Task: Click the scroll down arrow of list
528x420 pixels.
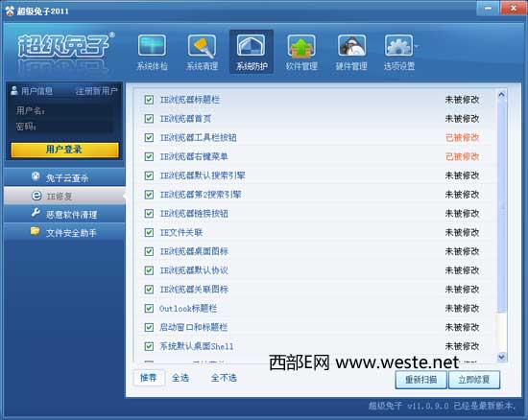Action: click(x=501, y=357)
